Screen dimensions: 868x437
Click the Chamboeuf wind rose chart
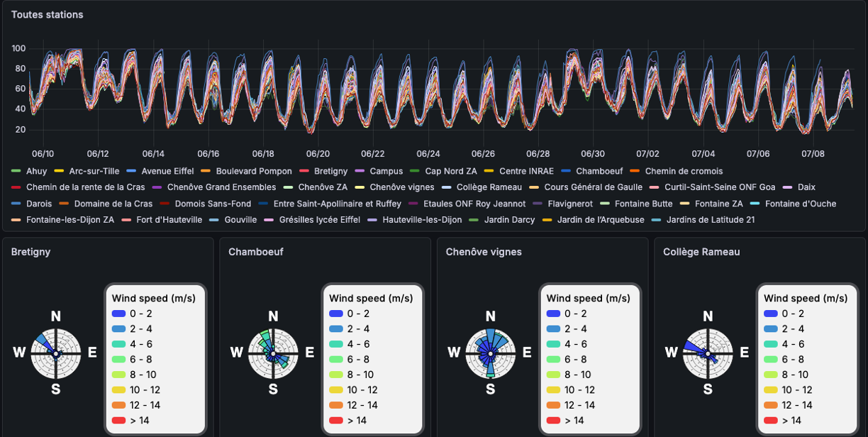273,353
